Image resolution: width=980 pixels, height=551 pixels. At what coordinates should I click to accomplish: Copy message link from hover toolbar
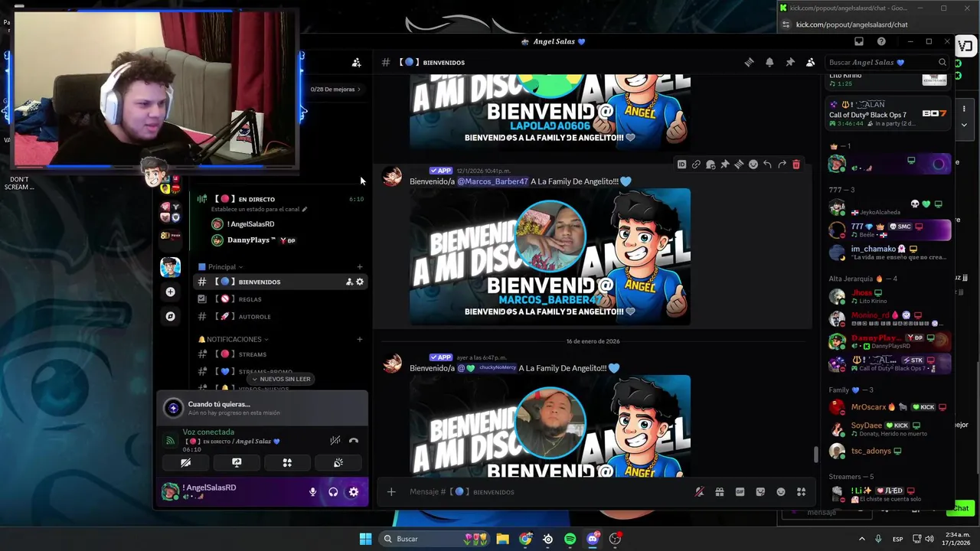(x=696, y=165)
